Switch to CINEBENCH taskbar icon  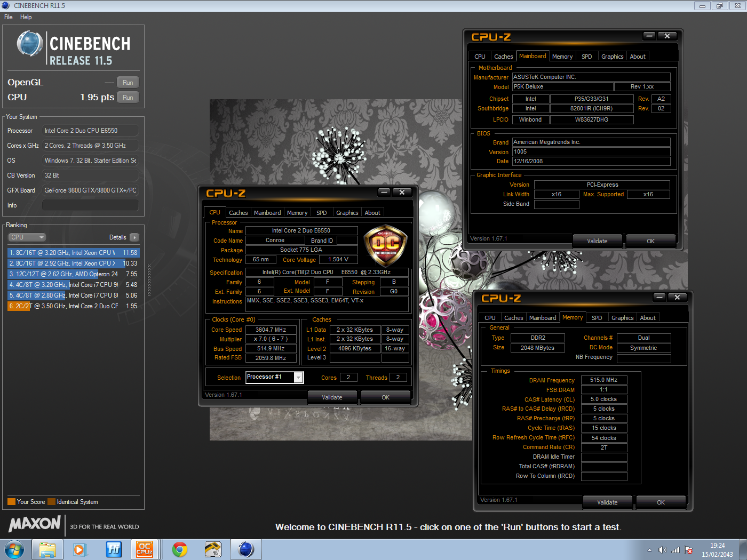point(246,549)
